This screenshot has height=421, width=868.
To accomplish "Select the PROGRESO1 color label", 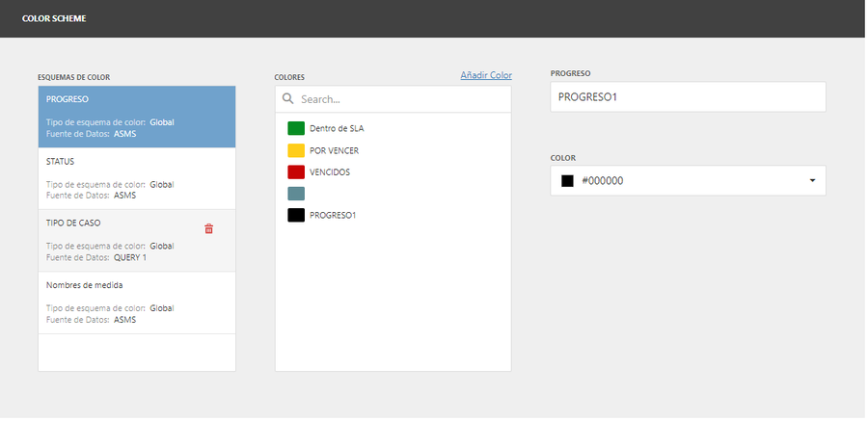I will (x=333, y=215).
